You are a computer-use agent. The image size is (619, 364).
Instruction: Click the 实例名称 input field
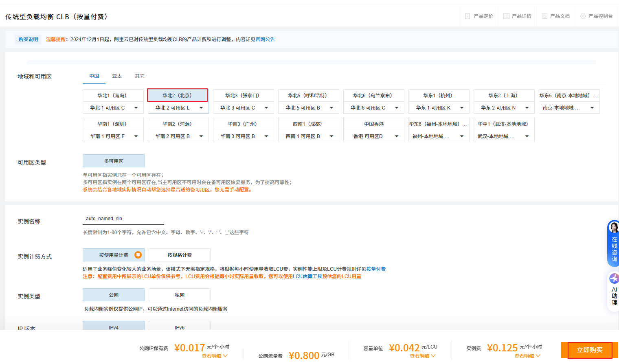(123, 219)
